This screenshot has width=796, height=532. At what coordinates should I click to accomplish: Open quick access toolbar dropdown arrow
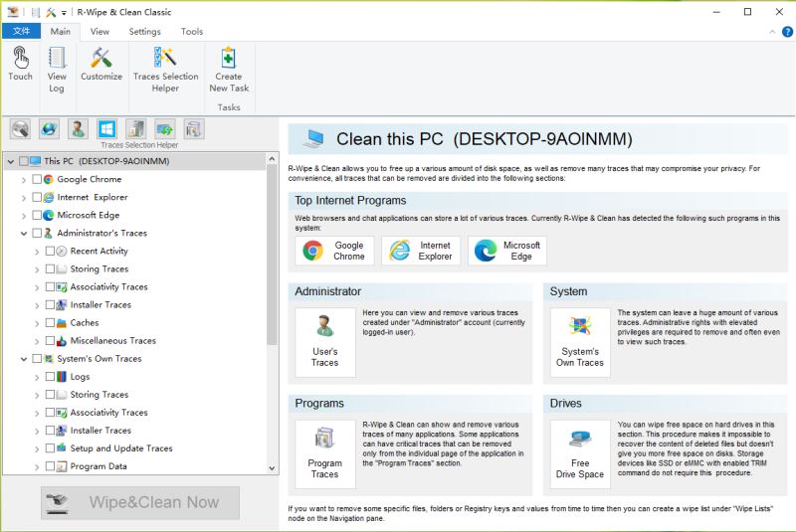pyautogui.click(x=64, y=13)
